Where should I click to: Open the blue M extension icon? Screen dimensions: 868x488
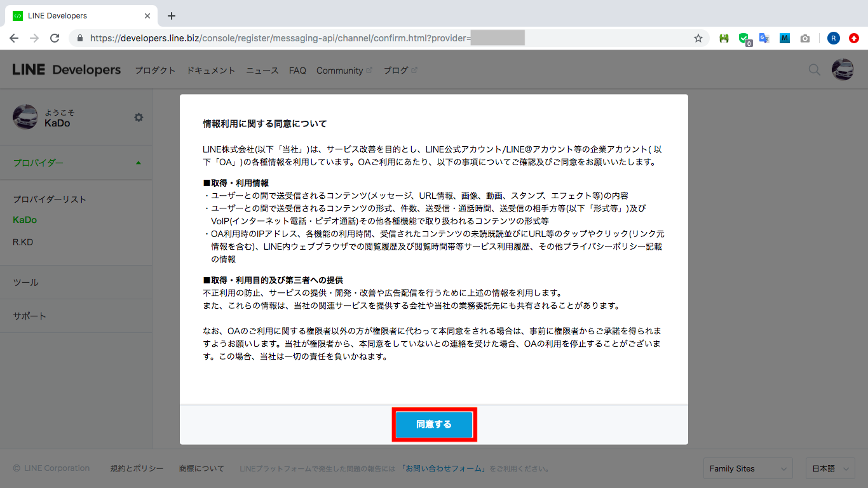785,38
